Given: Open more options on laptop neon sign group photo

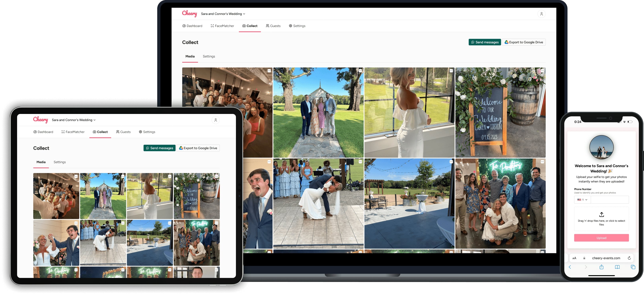Looking at the screenshot, I should (x=542, y=162).
